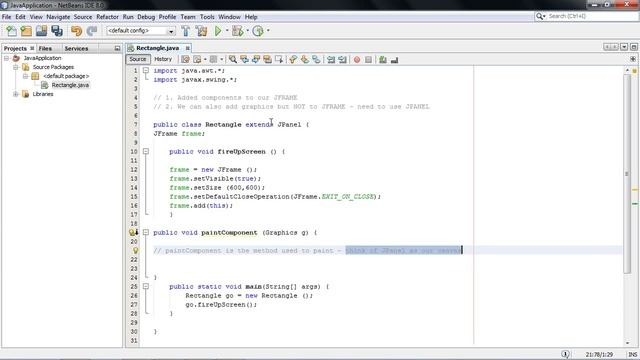
Task: Click the Shift Line Left icon
Action: (x=331, y=60)
